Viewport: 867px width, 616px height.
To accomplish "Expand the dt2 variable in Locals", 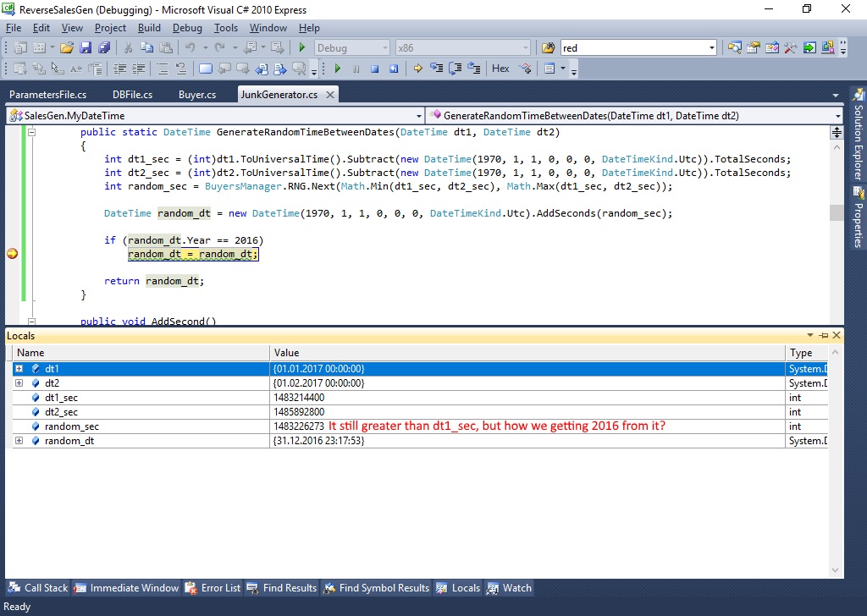I will pos(19,382).
